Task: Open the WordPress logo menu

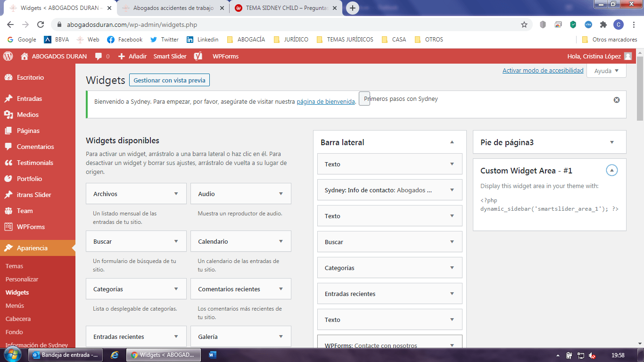Action: (x=8, y=56)
